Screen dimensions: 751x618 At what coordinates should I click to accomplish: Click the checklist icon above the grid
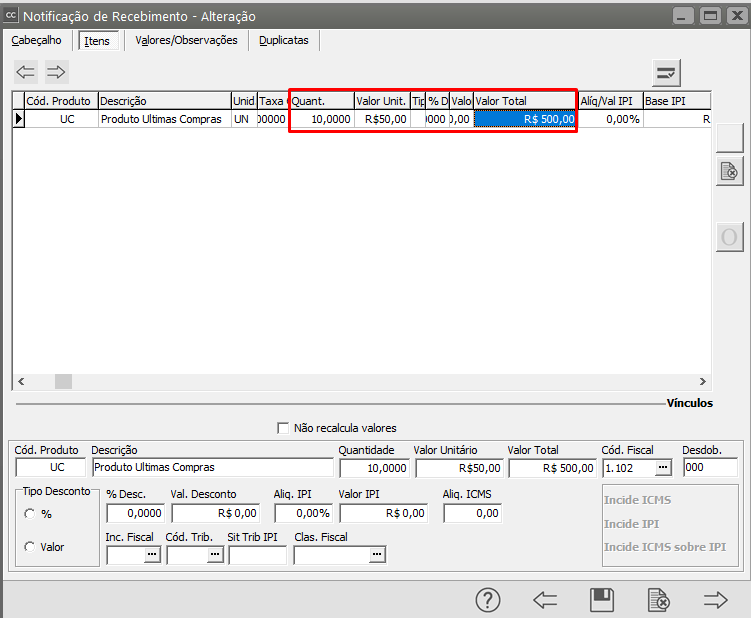point(666,72)
